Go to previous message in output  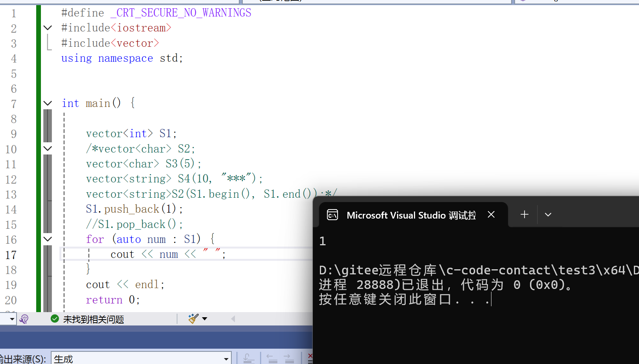point(272,358)
